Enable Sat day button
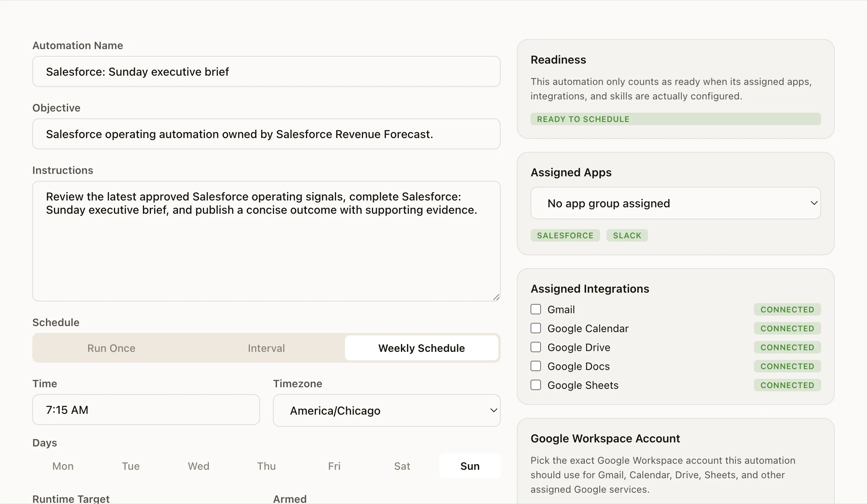This screenshot has height=504, width=867. click(x=402, y=466)
